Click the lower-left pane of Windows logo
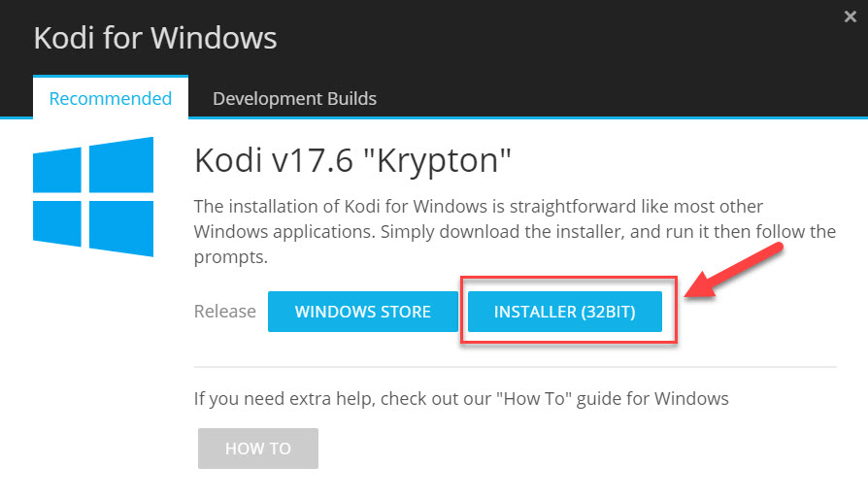 (57, 223)
